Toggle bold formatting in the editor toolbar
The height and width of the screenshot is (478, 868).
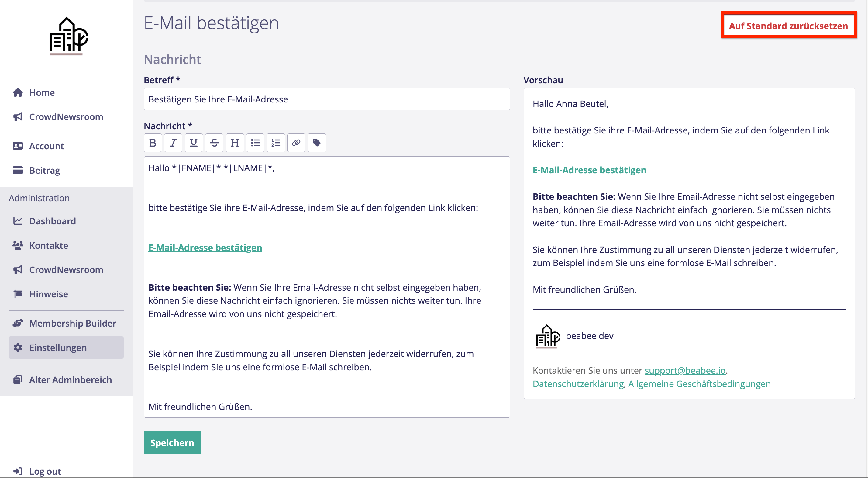tap(153, 143)
